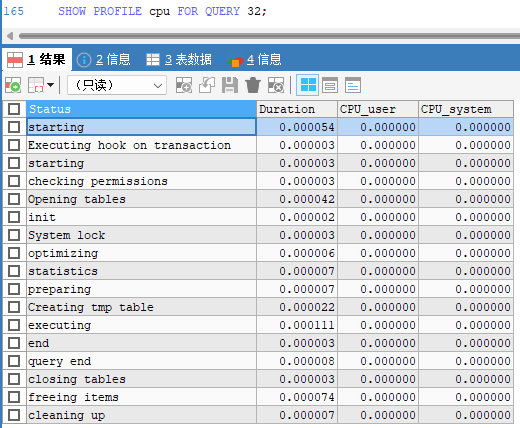The image size is (520, 428).
Task: Click duration value 0.000022
Action: click(x=297, y=307)
